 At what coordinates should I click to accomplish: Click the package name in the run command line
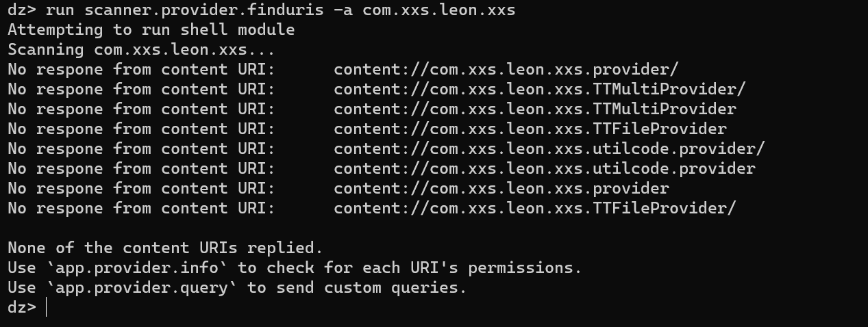[438, 10]
